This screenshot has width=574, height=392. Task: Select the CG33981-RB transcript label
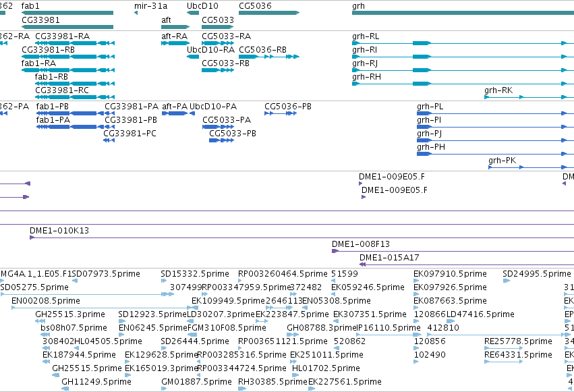point(49,50)
